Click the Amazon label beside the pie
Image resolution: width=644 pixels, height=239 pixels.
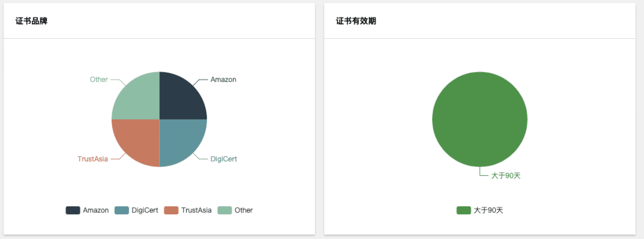click(223, 79)
